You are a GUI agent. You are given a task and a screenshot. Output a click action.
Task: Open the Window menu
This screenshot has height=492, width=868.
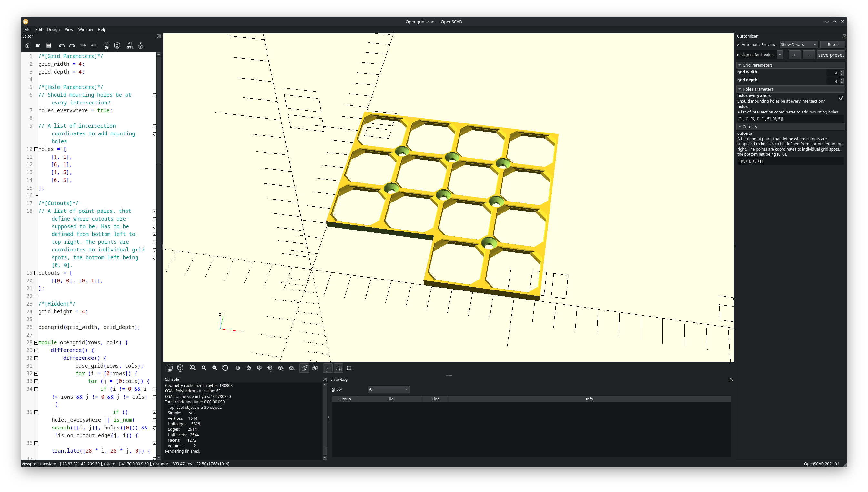(86, 30)
